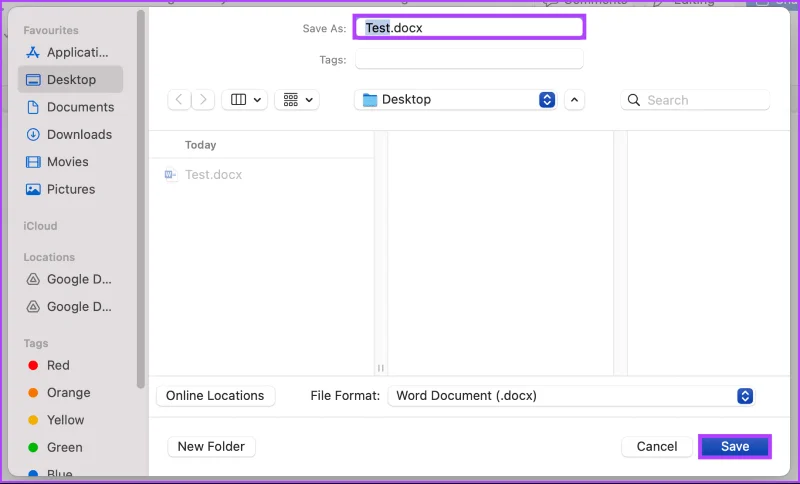Go forward with the right chevron

(203, 99)
